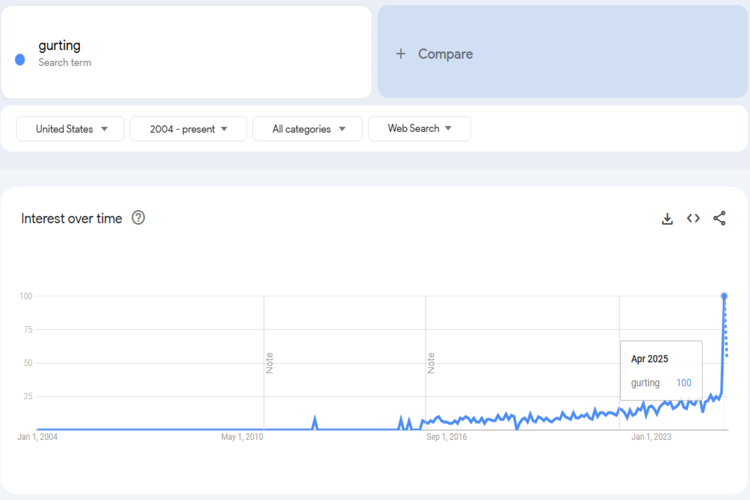Click the Note marker near May 2010
This screenshot has height=500, width=750.
(269, 363)
